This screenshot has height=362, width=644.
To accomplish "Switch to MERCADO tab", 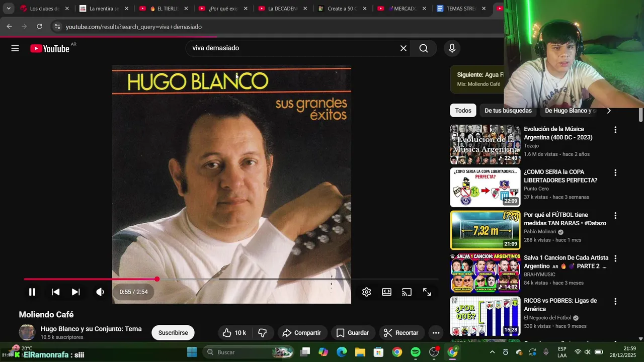I will pos(401,9).
